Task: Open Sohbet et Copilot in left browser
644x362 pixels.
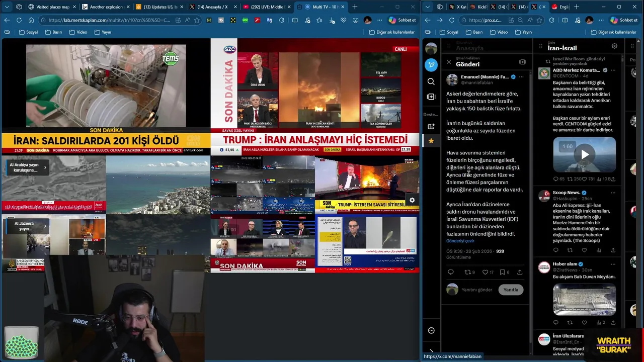Action: pyautogui.click(x=402, y=20)
